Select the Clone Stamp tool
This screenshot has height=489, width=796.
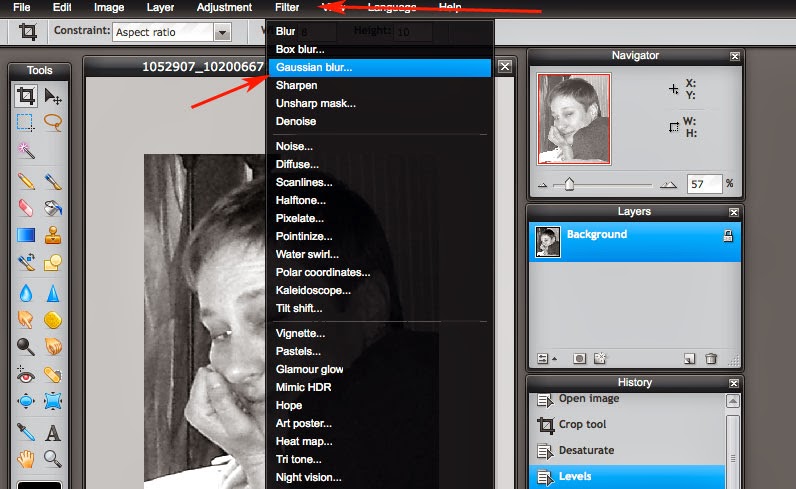click(53, 235)
